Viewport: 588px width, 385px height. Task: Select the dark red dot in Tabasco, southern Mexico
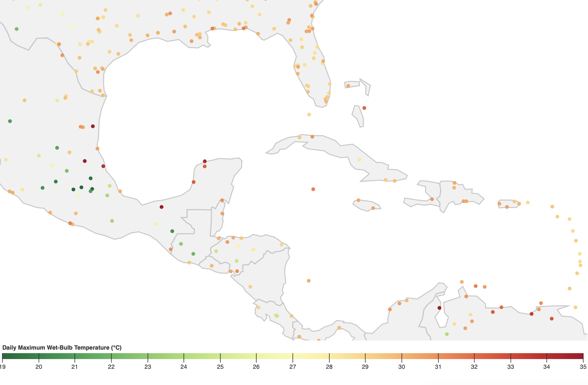click(161, 207)
